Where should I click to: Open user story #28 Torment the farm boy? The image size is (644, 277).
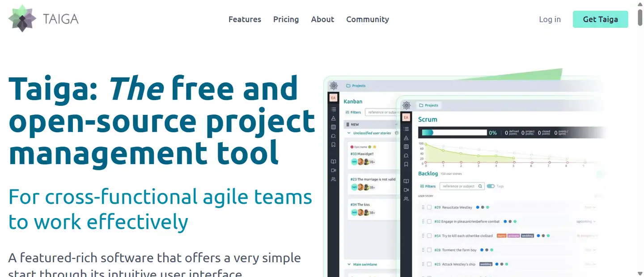455,250
